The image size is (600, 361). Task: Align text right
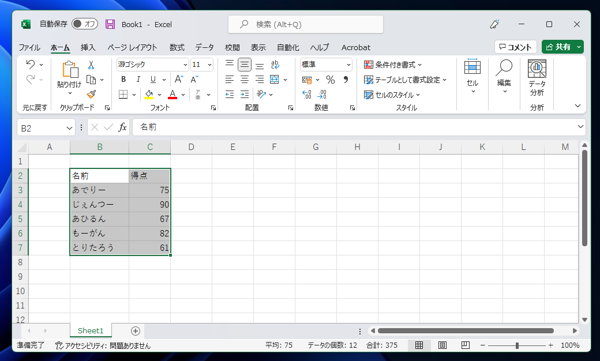point(259,79)
